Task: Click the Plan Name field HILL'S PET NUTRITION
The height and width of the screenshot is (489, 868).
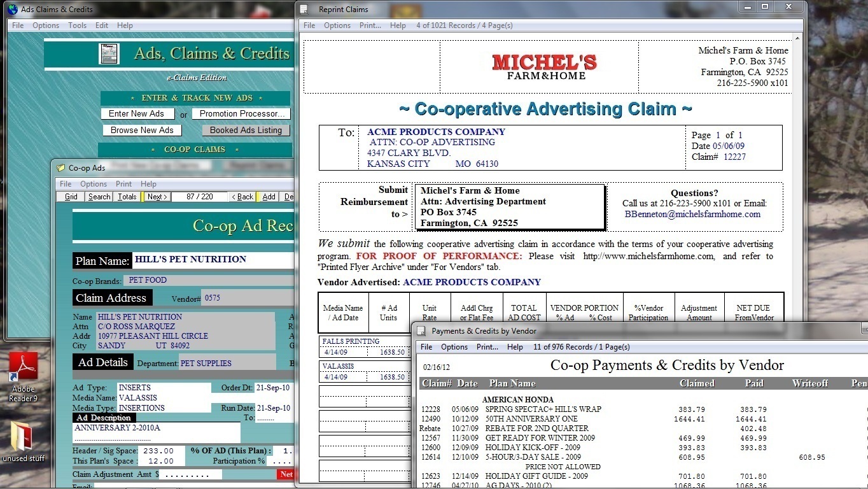Action: click(x=213, y=260)
